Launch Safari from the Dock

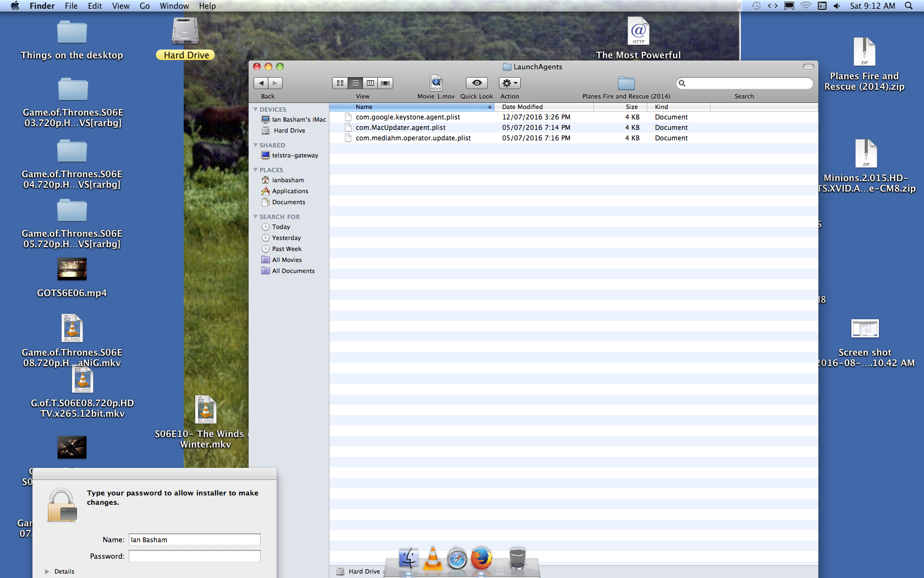[x=457, y=559]
